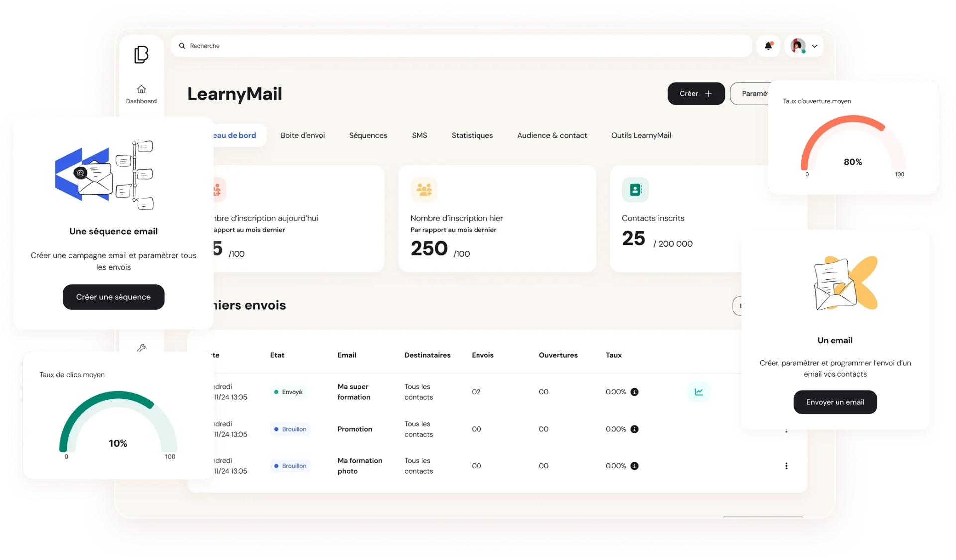The width and height of the screenshot is (956, 560).
Task: Open the Dashboard home icon
Action: coord(141,89)
